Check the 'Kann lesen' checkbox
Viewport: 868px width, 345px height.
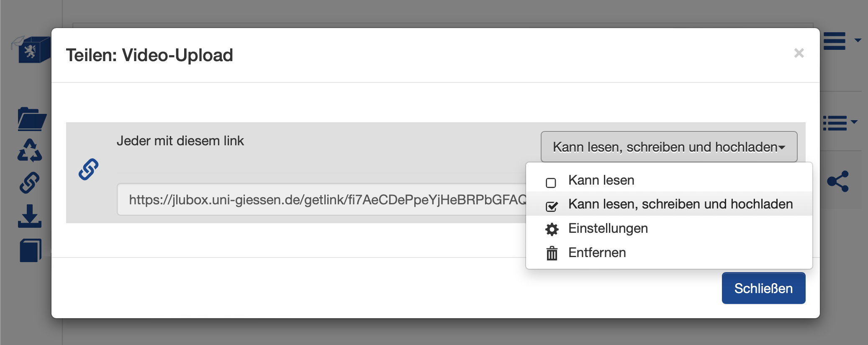click(x=551, y=183)
